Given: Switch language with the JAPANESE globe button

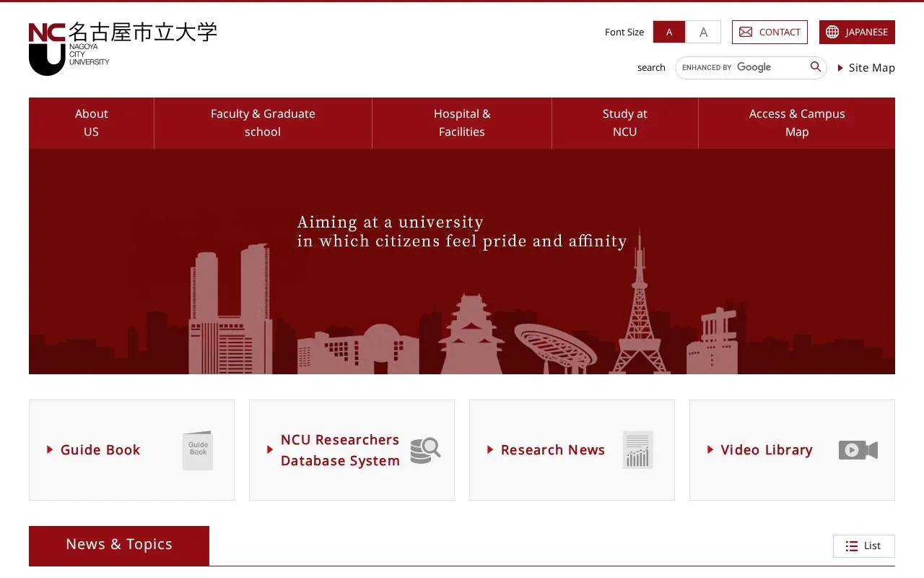Looking at the screenshot, I should [x=857, y=32].
